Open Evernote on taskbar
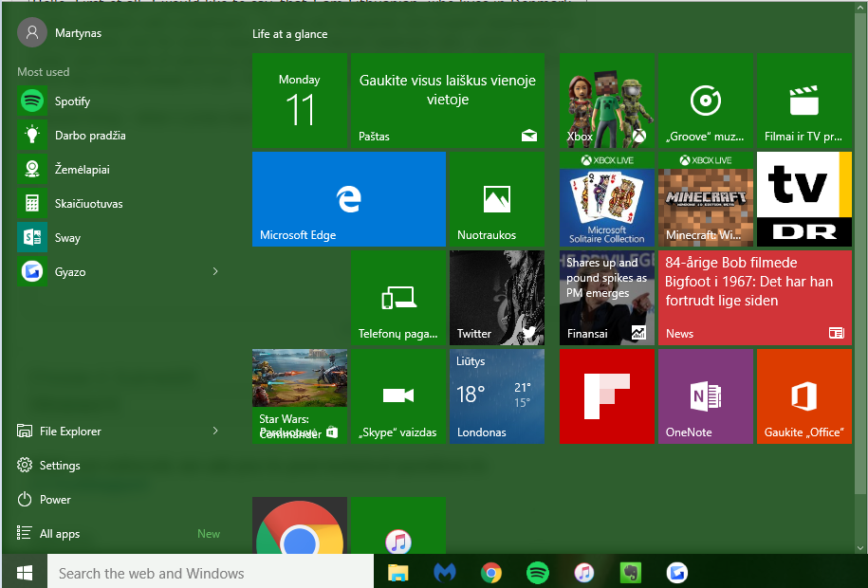868x588 pixels. click(631, 573)
